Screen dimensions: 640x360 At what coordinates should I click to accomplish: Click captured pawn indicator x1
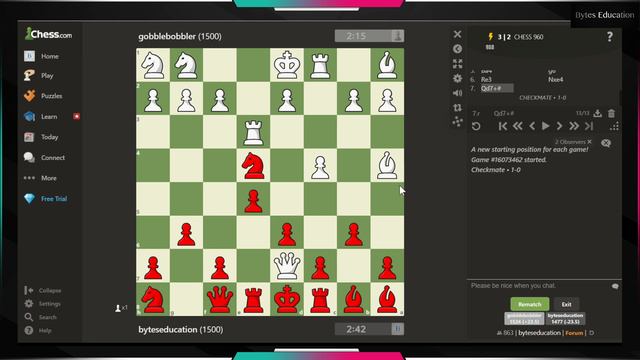point(121,308)
